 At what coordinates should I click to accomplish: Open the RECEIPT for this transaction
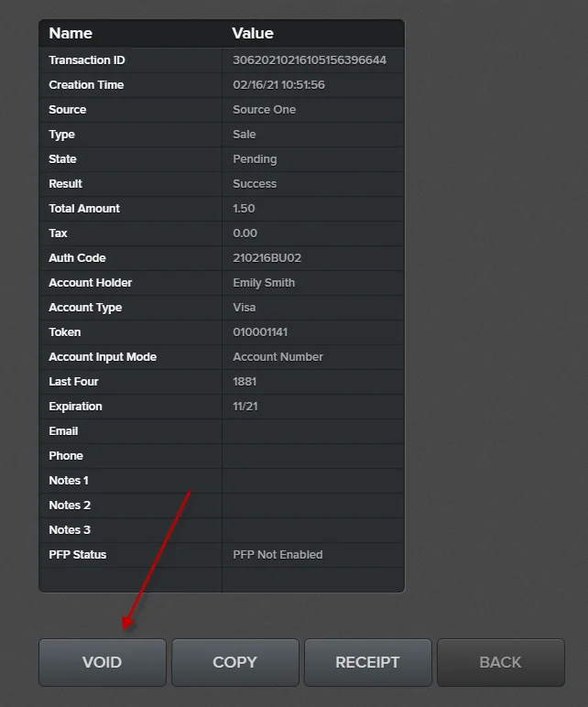367,662
